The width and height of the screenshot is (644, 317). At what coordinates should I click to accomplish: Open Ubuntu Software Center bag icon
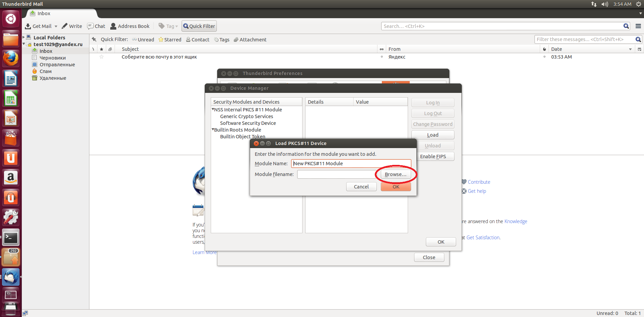tap(11, 138)
